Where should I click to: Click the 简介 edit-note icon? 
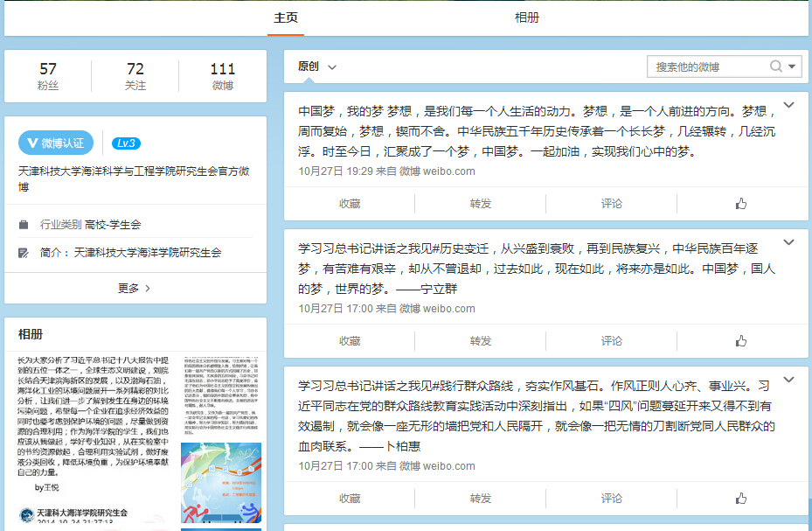(x=24, y=253)
